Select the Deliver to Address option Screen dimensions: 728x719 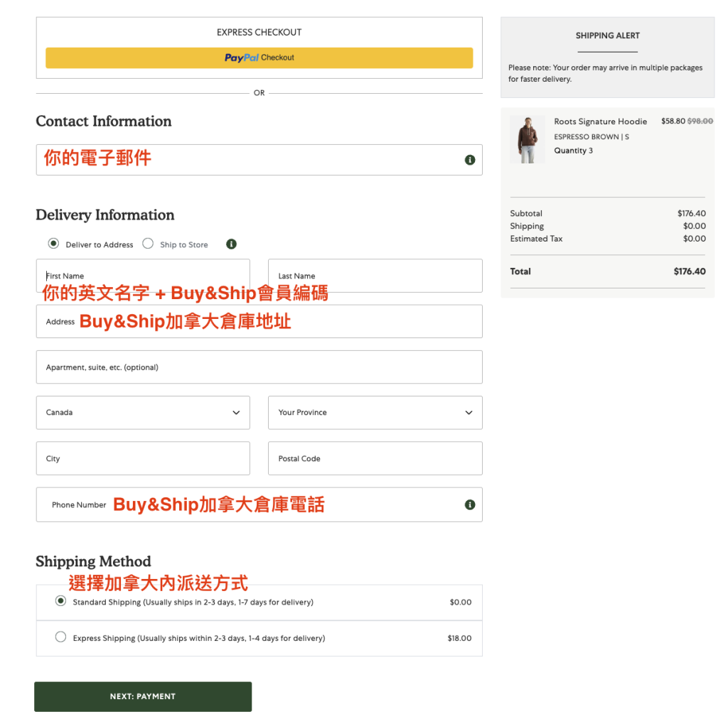pos(53,243)
